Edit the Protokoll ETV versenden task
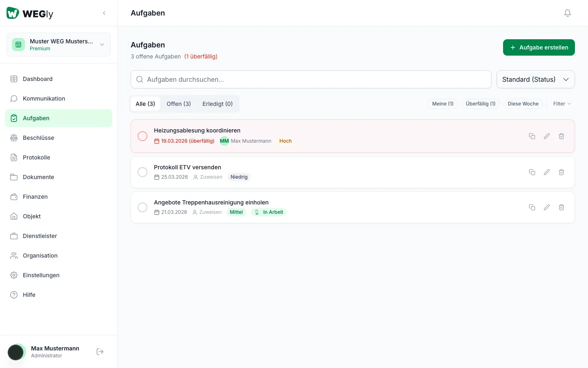 (547, 172)
